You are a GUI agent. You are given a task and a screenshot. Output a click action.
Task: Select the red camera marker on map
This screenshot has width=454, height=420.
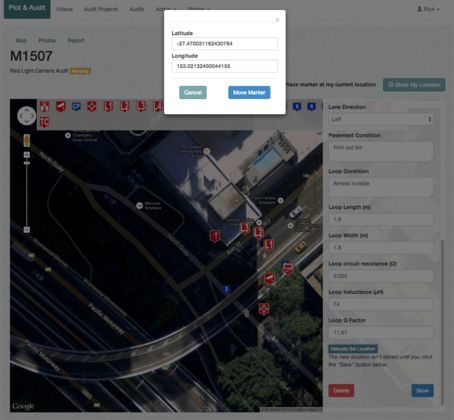pos(269,278)
